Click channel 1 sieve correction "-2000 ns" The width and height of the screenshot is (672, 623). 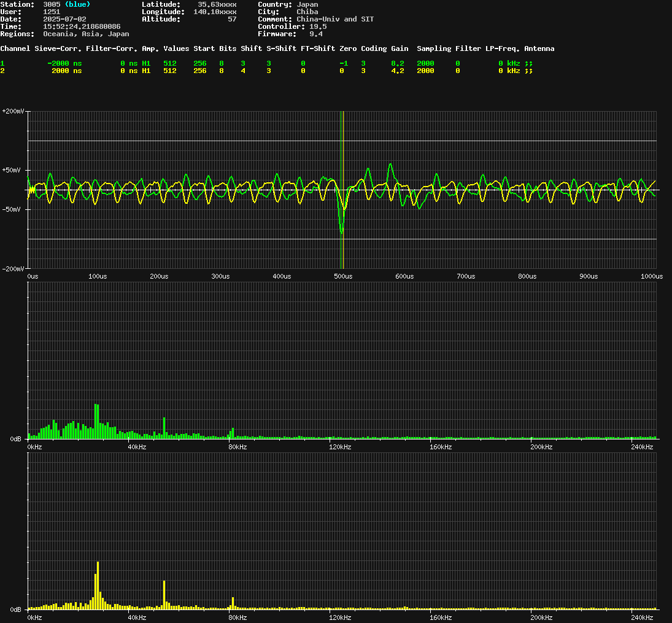[64, 63]
